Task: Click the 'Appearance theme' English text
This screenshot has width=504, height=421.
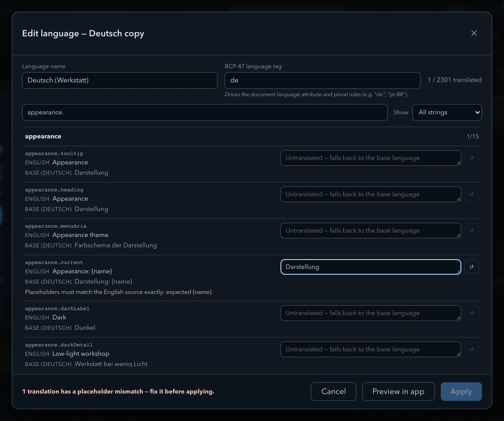Action: click(x=80, y=235)
